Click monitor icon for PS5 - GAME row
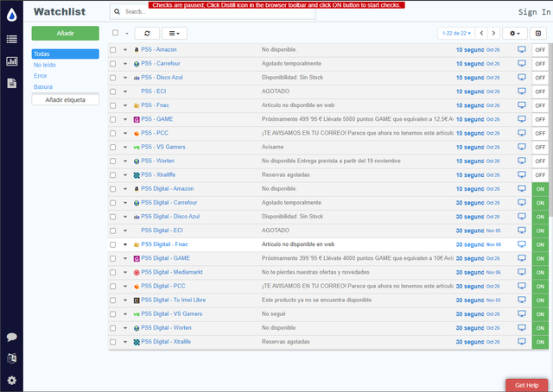 522,119
